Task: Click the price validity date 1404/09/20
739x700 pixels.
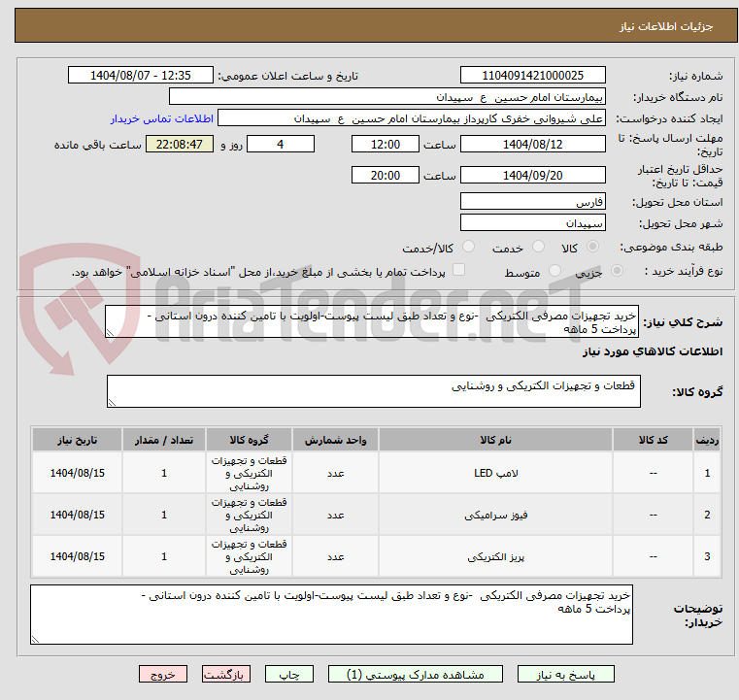Action: click(x=532, y=175)
